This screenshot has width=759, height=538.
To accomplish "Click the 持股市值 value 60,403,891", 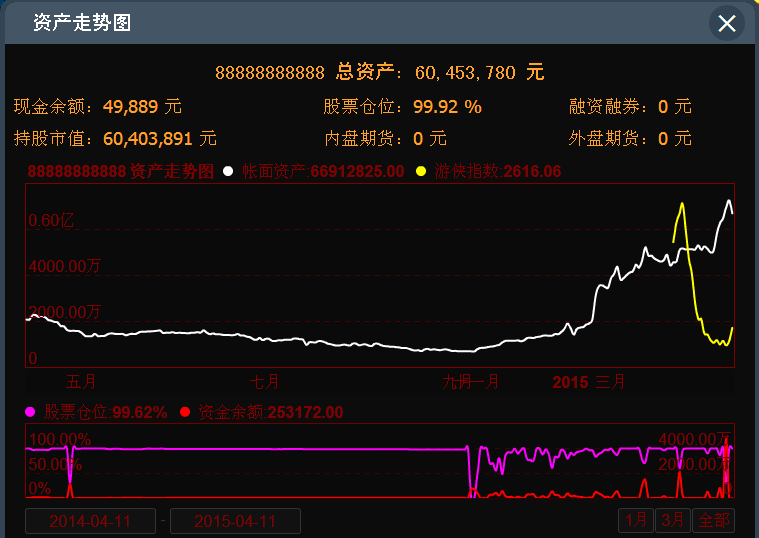I will [148, 138].
